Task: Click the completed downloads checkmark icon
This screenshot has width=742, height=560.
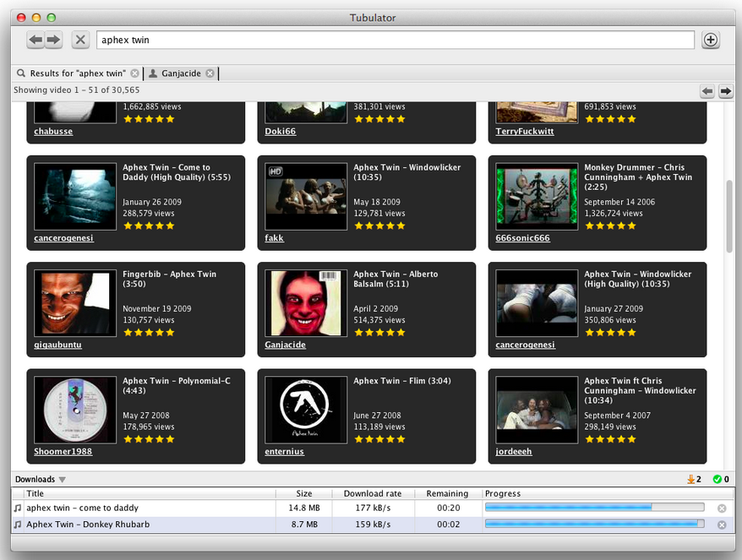Action: (717, 479)
